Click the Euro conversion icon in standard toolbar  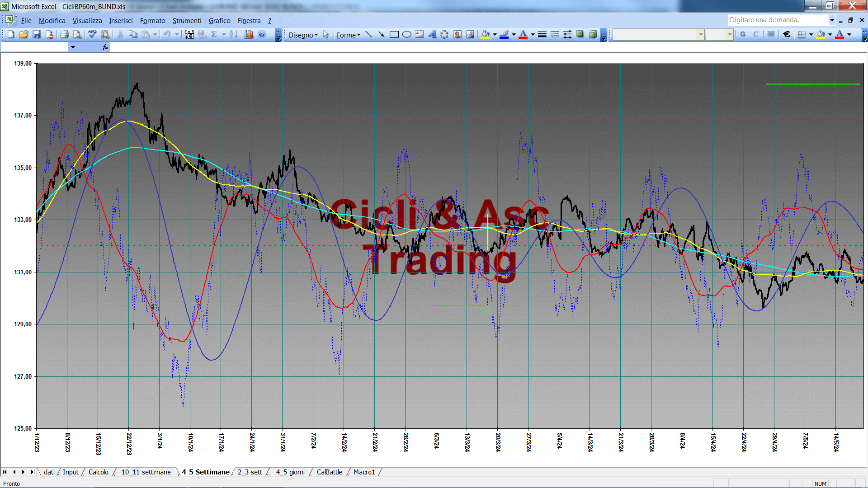coord(189,34)
